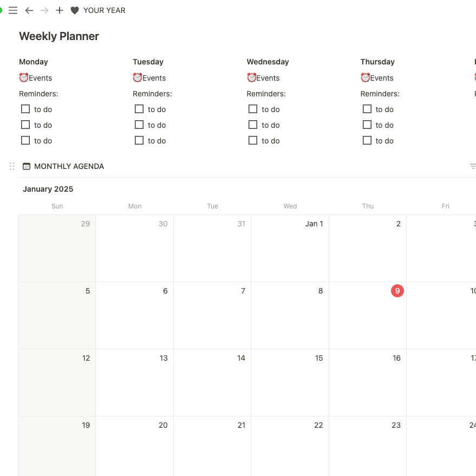Check Tuesday's second to do checkbox
The width and height of the screenshot is (476, 476).
coord(139,125)
